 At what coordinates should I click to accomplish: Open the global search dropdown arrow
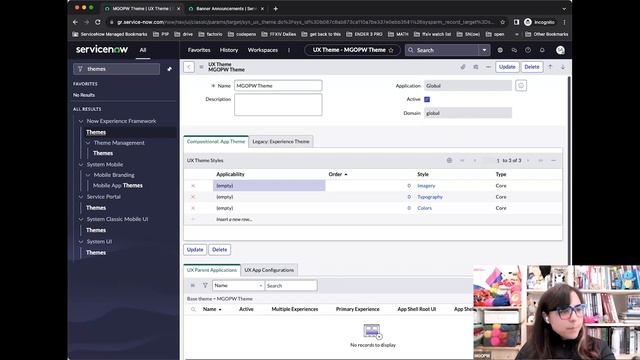click(x=484, y=50)
